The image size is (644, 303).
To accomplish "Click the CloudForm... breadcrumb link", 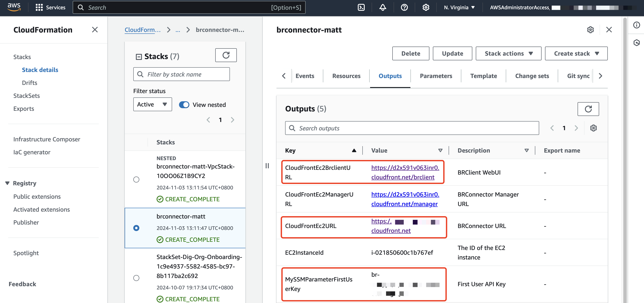I will 143,30.
